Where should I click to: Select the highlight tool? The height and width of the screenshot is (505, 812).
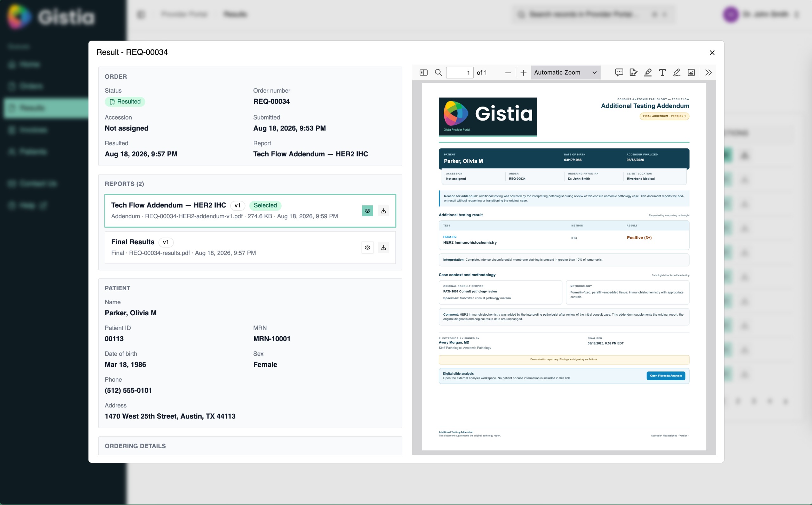tap(648, 72)
